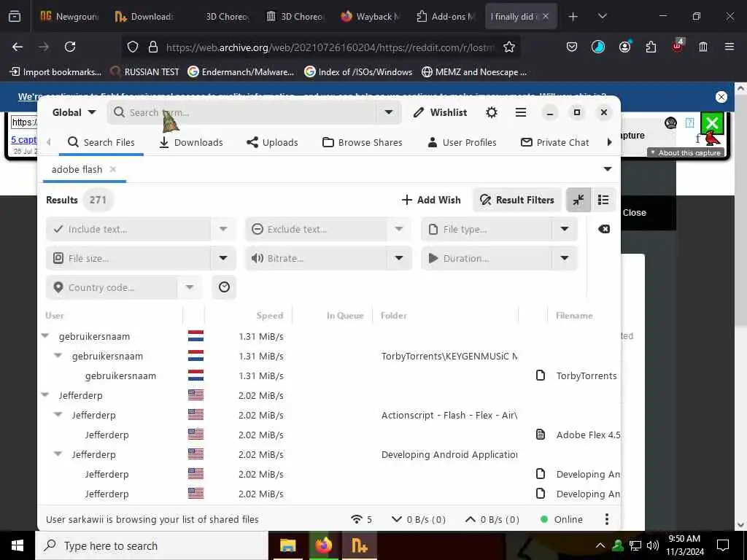Open Firefox account profile icon
The width and height of the screenshot is (747, 560).
(x=624, y=47)
